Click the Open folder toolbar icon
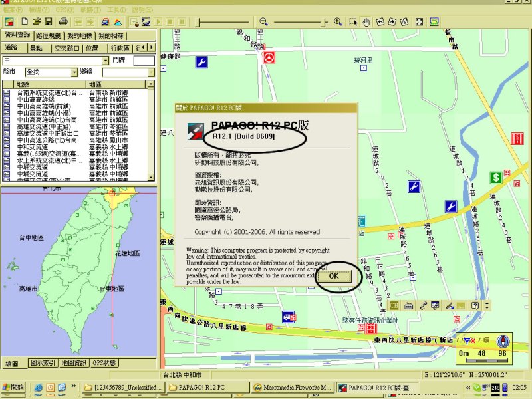This screenshot has height=399, width=532. (37, 22)
